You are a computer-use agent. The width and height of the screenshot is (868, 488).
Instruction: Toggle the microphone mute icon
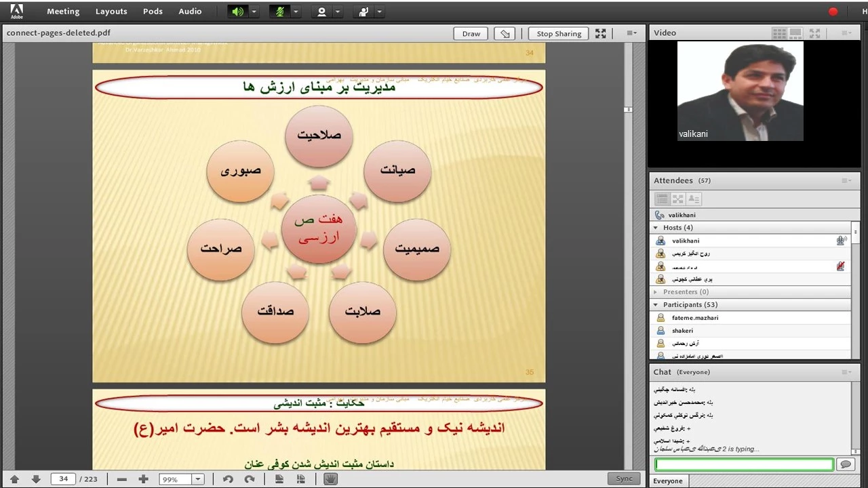click(x=279, y=12)
